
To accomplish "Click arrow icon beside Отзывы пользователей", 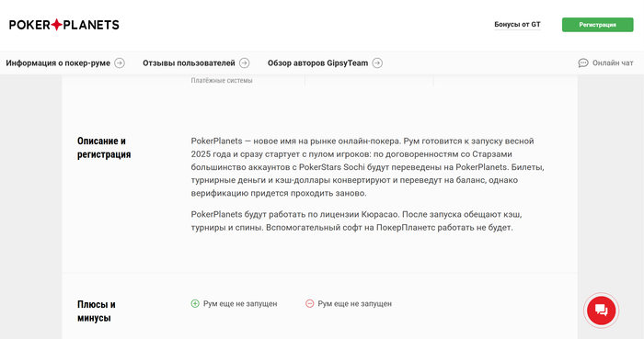I will (x=245, y=63).
